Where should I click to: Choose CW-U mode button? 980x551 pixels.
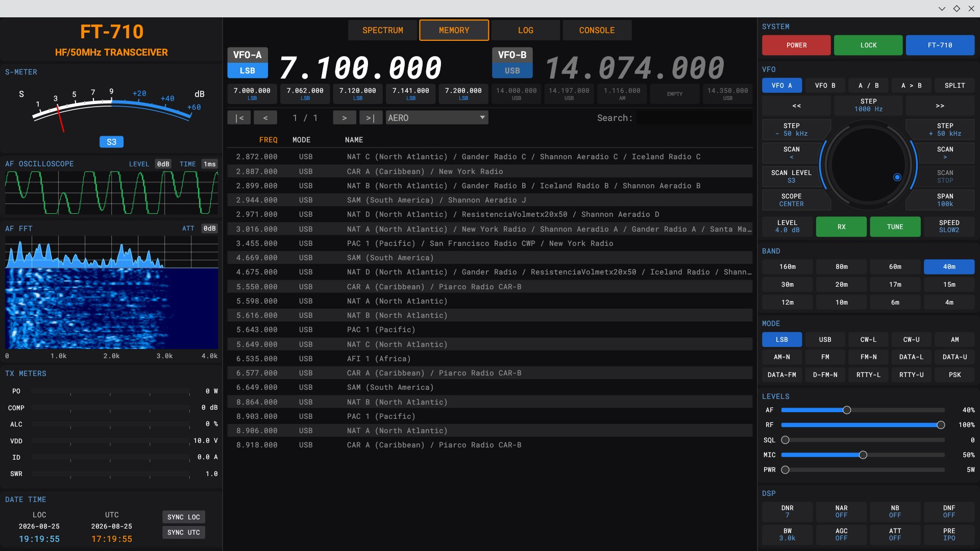click(911, 340)
